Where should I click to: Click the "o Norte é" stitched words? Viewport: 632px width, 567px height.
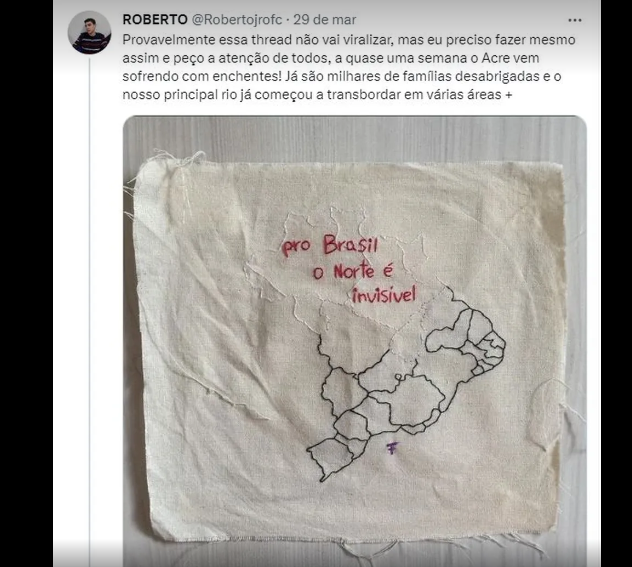tap(353, 272)
